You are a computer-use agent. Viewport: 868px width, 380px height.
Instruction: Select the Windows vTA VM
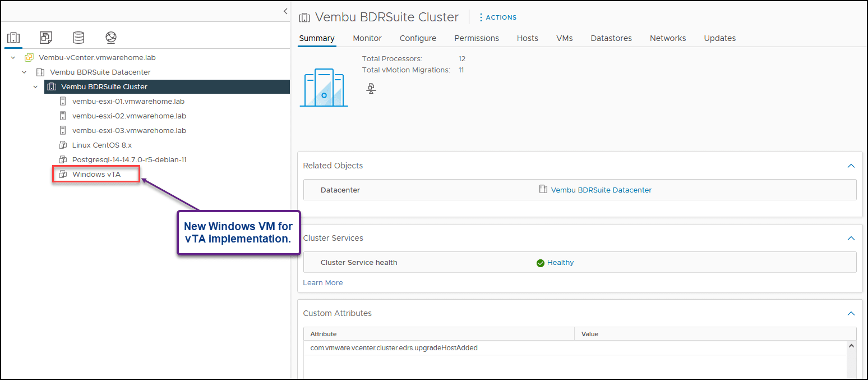[x=96, y=175]
